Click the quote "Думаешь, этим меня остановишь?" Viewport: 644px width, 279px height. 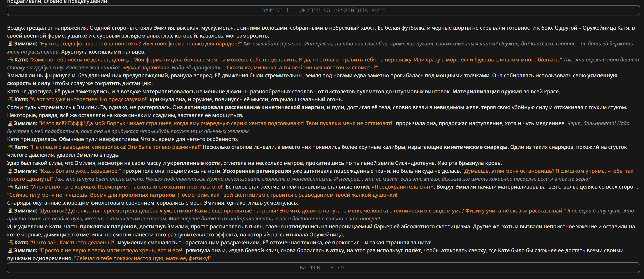coord(508,171)
